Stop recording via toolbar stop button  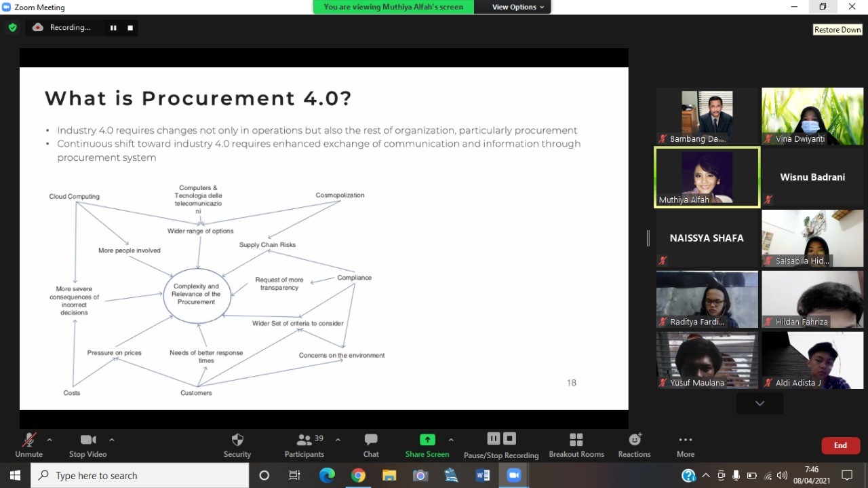[x=510, y=438]
